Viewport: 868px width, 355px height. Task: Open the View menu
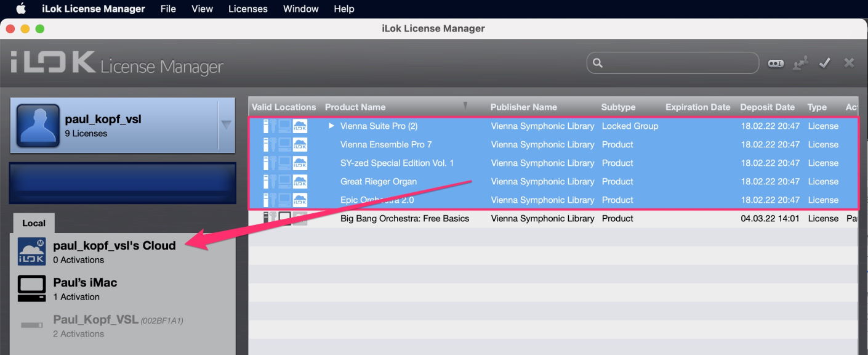coord(202,9)
